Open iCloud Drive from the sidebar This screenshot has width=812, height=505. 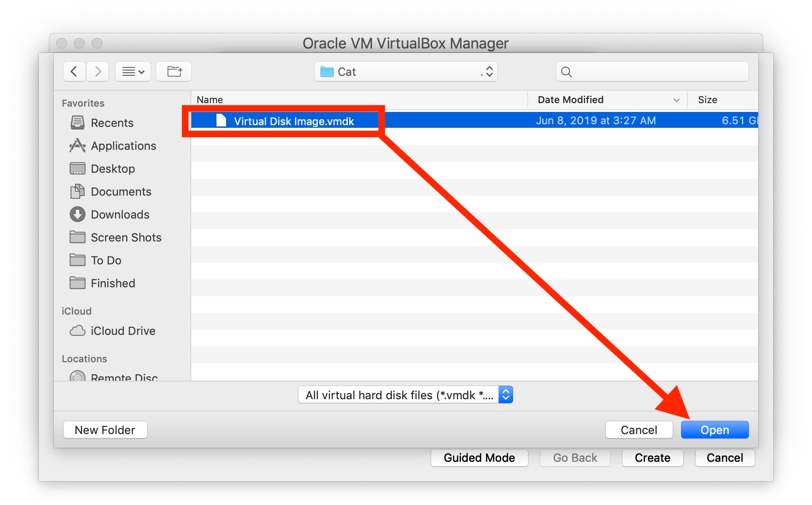(123, 330)
